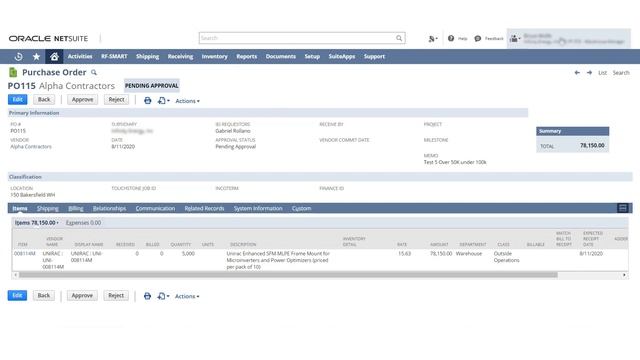The width and height of the screenshot is (640, 360).
Task: Go to the previous record arrow
Action: point(577,73)
